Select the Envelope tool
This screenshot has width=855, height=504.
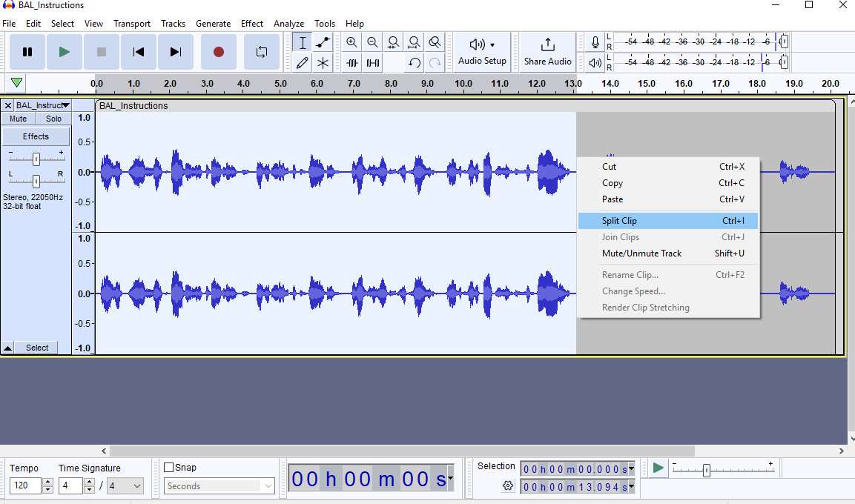323,42
